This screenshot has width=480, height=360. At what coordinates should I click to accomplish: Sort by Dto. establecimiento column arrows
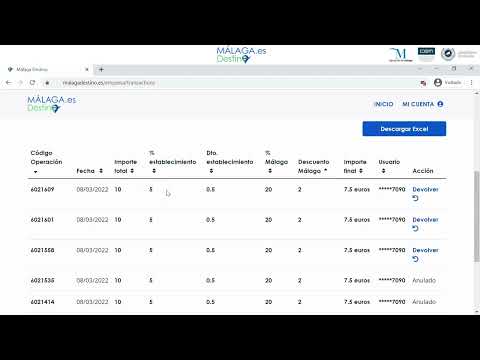pyautogui.click(x=211, y=171)
